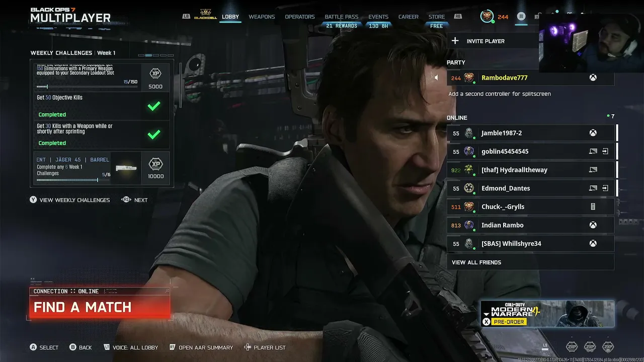The image size is (644, 362).
Task: Open the Career tab
Action: click(409, 17)
